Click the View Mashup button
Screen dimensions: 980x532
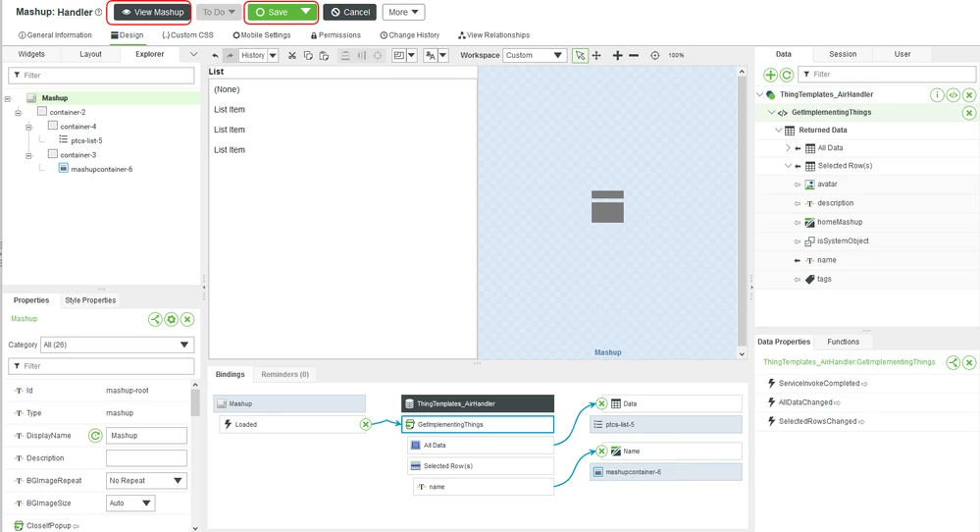[152, 12]
